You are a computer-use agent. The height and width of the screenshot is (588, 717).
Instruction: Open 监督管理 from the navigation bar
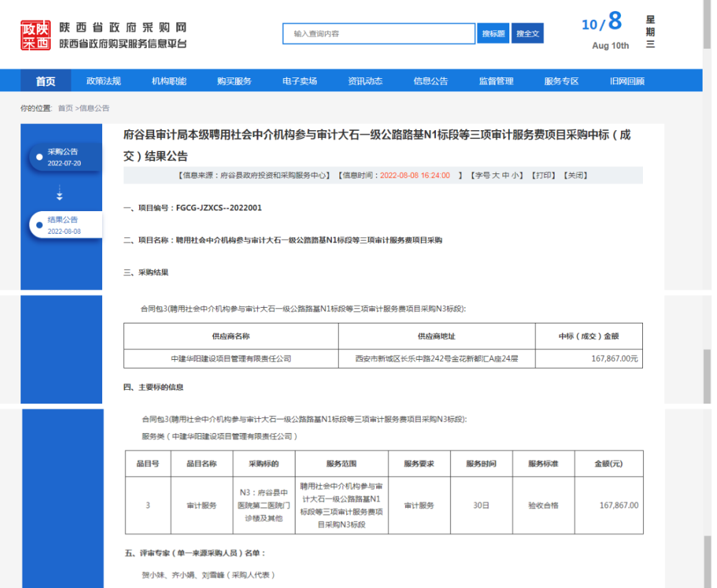click(x=496, y=81)
